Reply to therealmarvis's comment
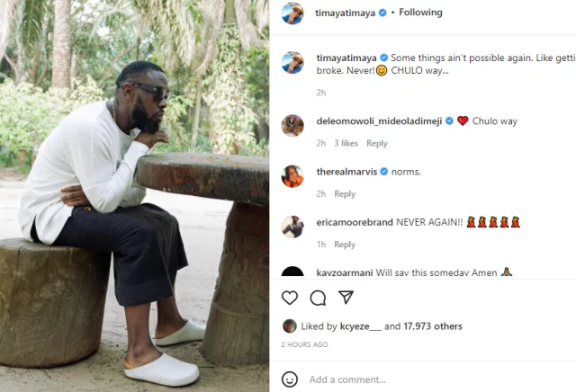Viewport: 576px width, 392px height. [x=345, y=194]
